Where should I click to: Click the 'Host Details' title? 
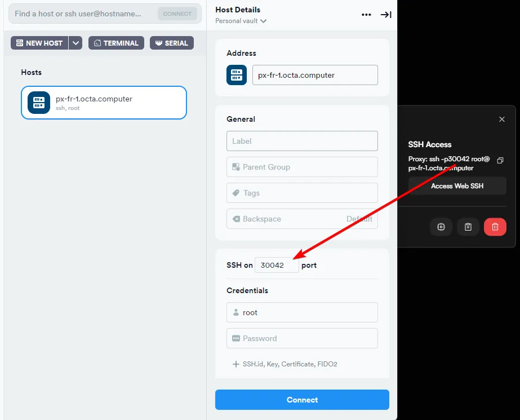(x=238, y=10)
